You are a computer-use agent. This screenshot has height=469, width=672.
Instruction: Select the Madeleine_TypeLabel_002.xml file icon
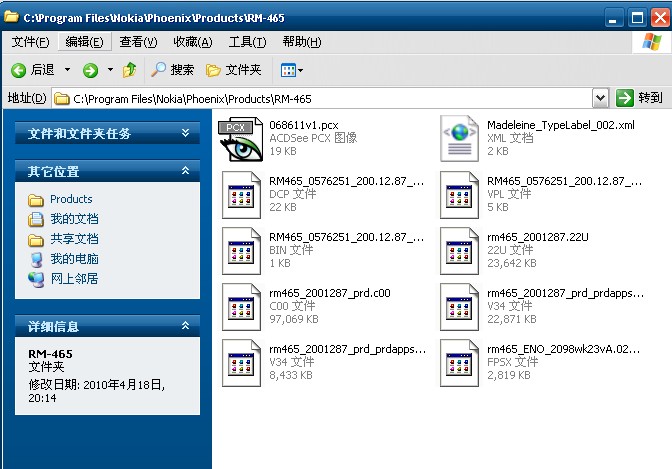point(459,138)
